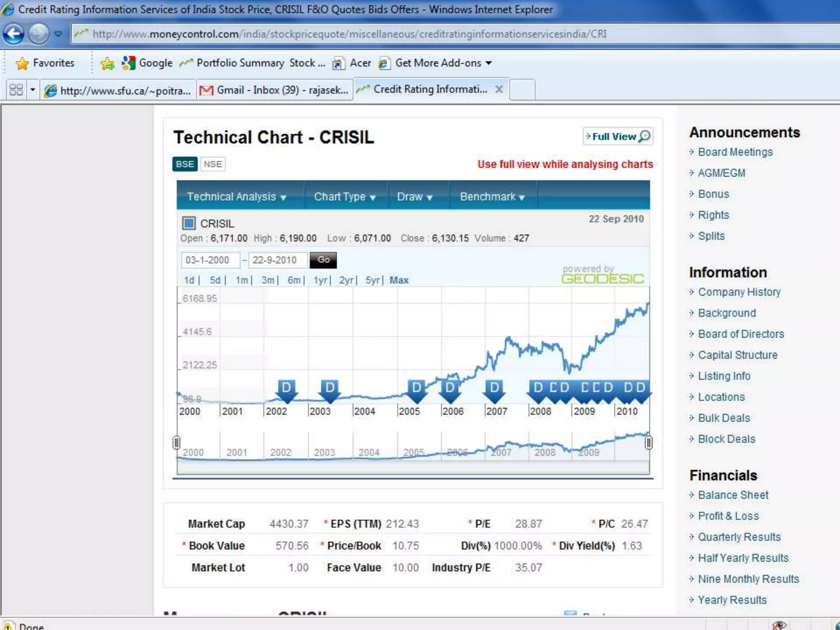Open the Quick Tabs grid icon

point(16,90)
